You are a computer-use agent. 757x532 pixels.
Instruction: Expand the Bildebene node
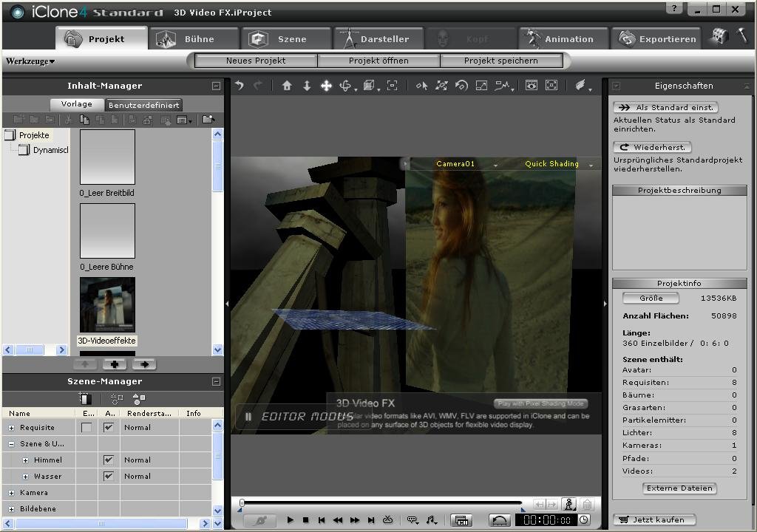[12, 509]
